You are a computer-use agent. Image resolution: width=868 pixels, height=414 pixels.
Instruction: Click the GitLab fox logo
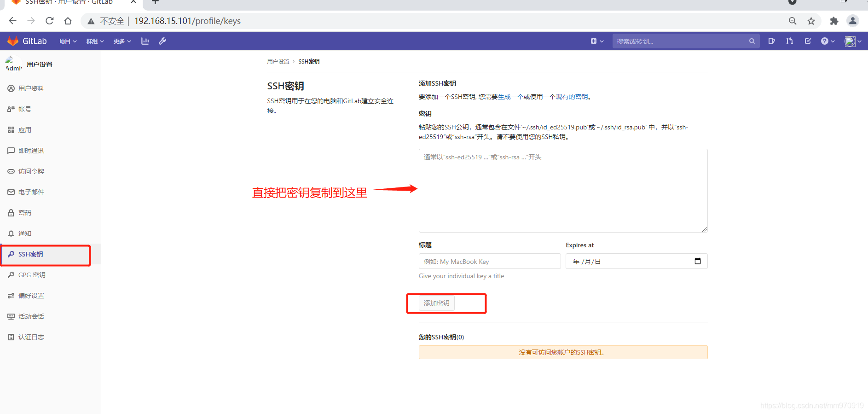pos(13,41)
